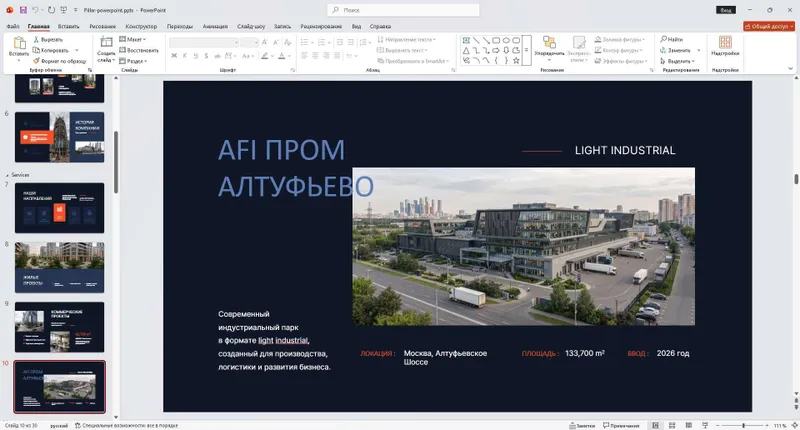
Task: Open the font color picker button
Action: (x=282, y=56)
